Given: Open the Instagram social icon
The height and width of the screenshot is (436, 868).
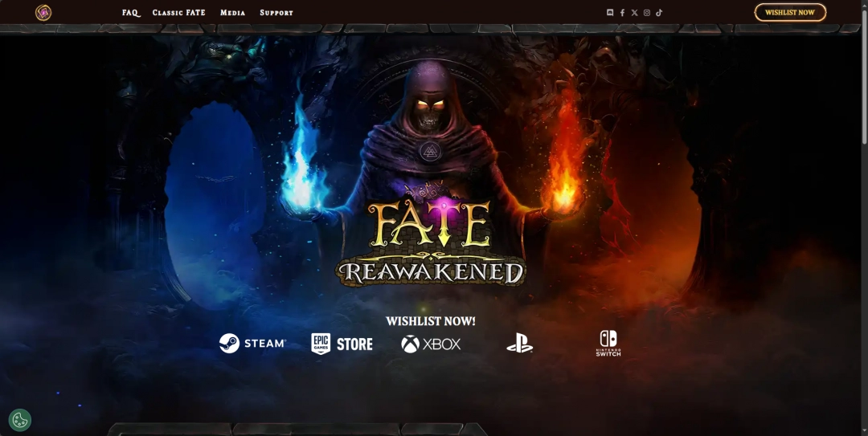Looking at the screenshot, I should pyautogui.click(x=646, y=13).
